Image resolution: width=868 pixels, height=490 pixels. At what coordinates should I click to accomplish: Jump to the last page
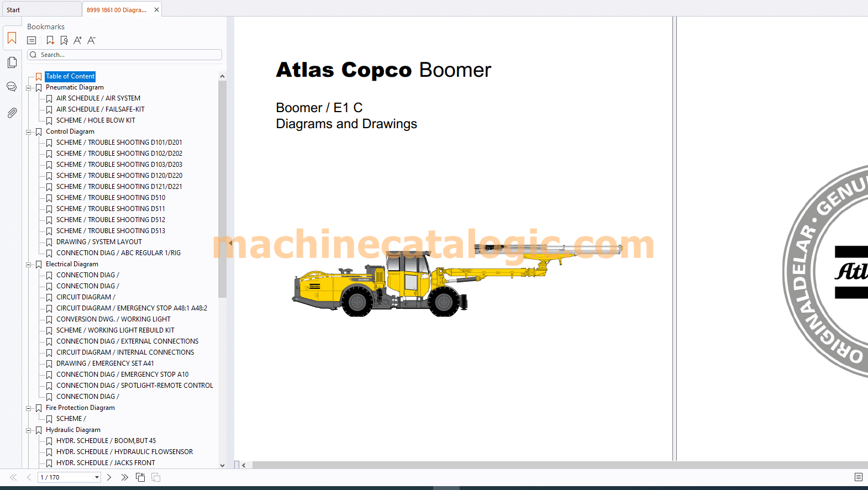click(x=124, y=477)
